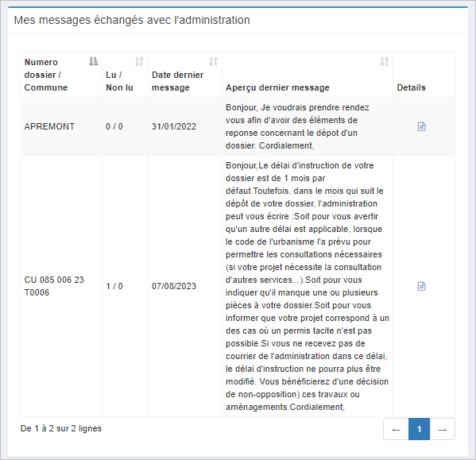Screen dimensions: 476x460
Task: Go to previous page arrow
Action: (x=397, y=429)
